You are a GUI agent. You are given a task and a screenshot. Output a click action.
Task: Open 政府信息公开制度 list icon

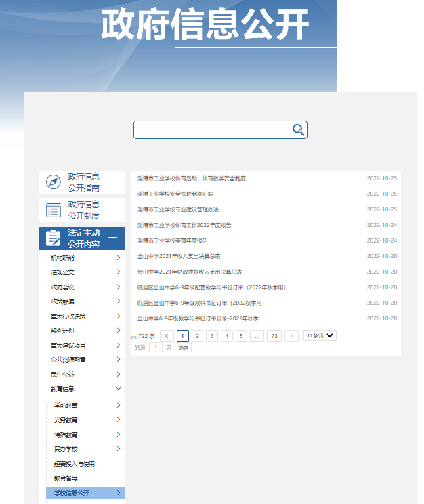(53, 210)
